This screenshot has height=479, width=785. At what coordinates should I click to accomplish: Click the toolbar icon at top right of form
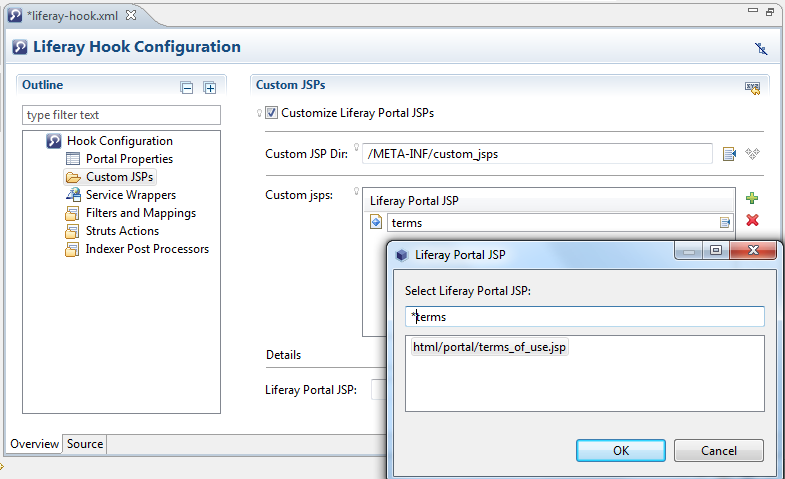pos(761,48)
